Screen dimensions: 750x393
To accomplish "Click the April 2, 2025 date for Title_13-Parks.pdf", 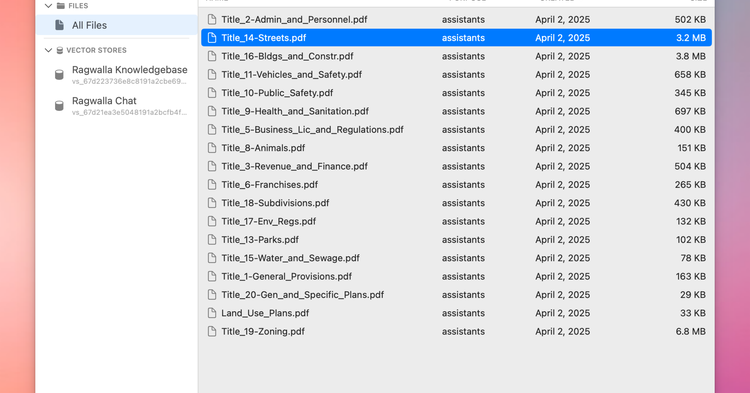I will pos(562,240).
